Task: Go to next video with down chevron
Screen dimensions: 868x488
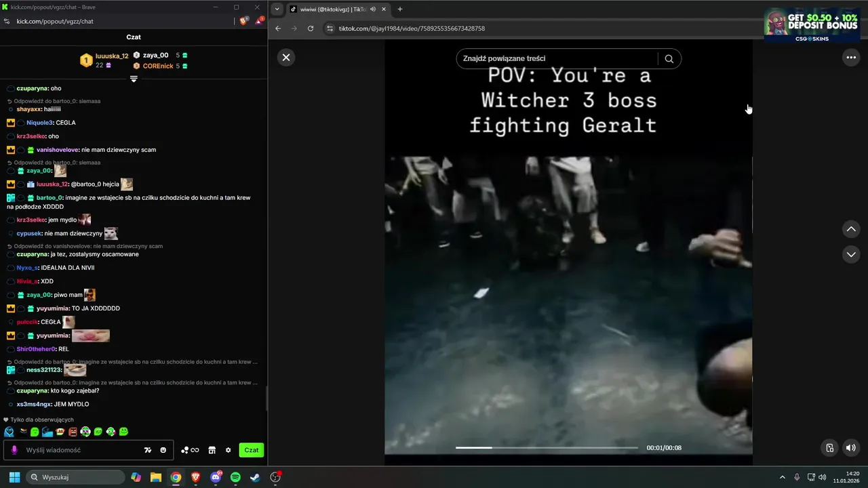Action: click(851, 254)
